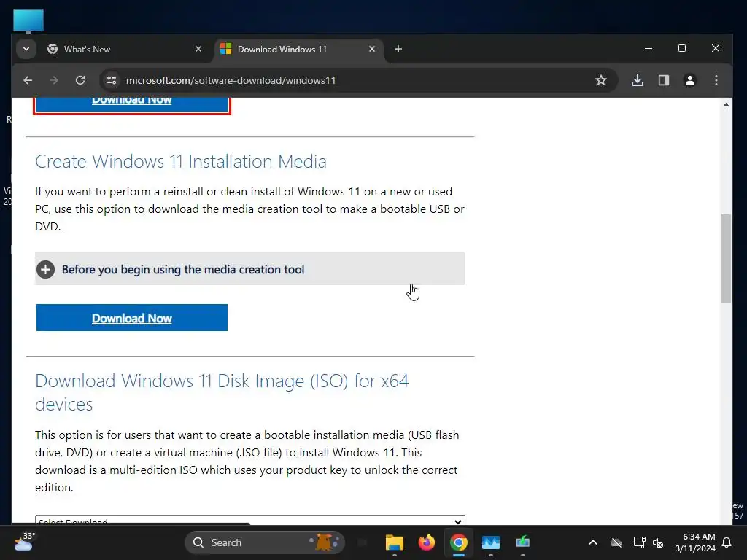Click the Chrome icon in the taskbar
The height and width of the screenshot is (560, 747).
click(x=458, y=542)
